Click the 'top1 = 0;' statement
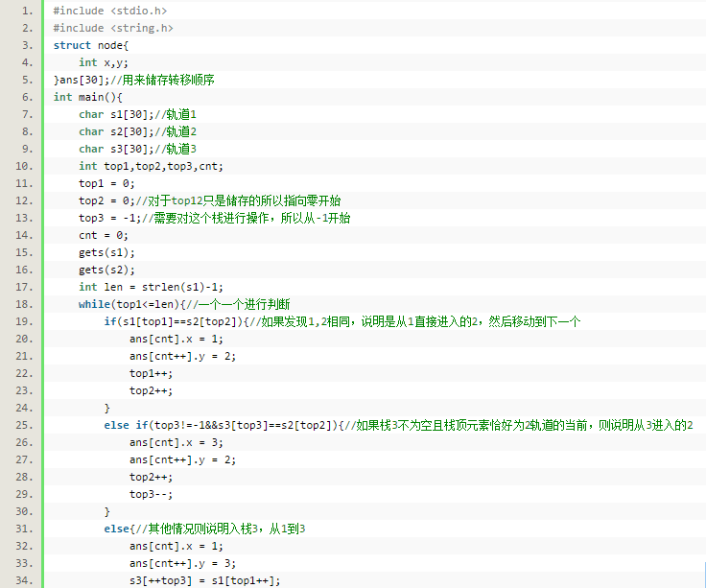Image resolution: width=706 pixels, height=588 pixels. coord(106,183)
